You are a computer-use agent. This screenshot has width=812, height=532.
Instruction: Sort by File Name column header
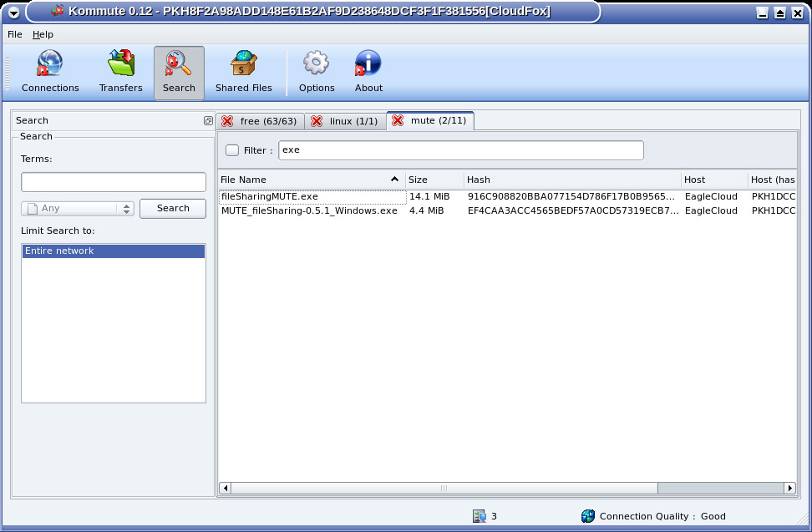[312, 180]
